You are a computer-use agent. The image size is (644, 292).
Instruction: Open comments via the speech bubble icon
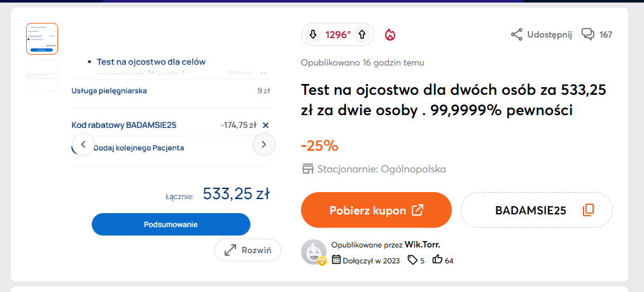(588, 34)
